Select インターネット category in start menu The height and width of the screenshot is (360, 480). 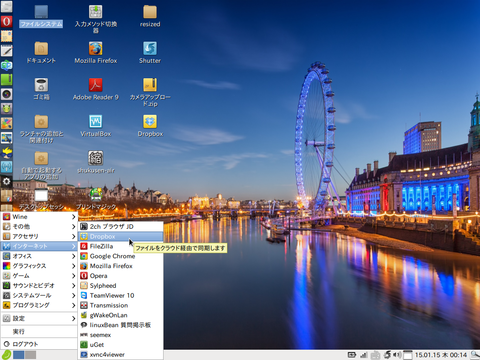tap(39, 246)
